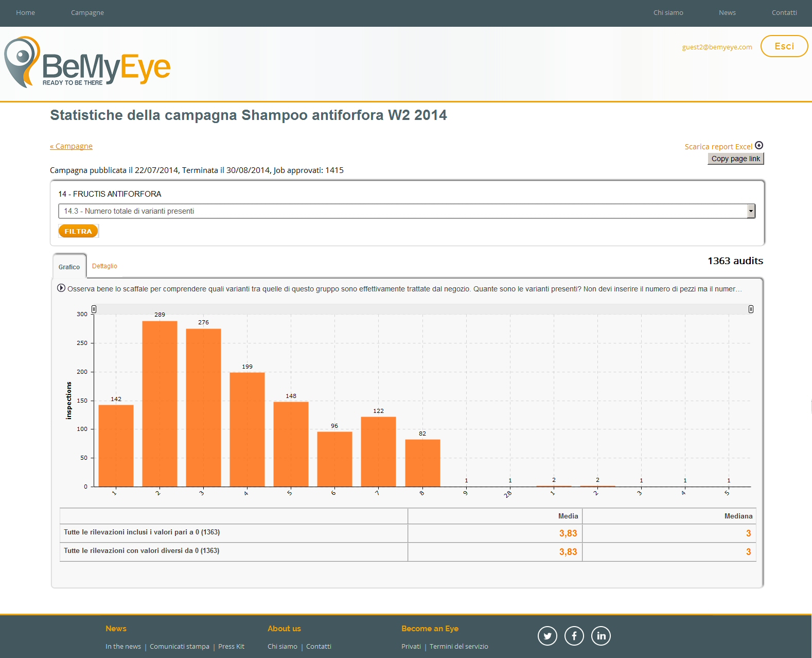This screenshot has width=812, height=658.
Task: Click the play icon before the question text
Action: (x=61, y=288)
